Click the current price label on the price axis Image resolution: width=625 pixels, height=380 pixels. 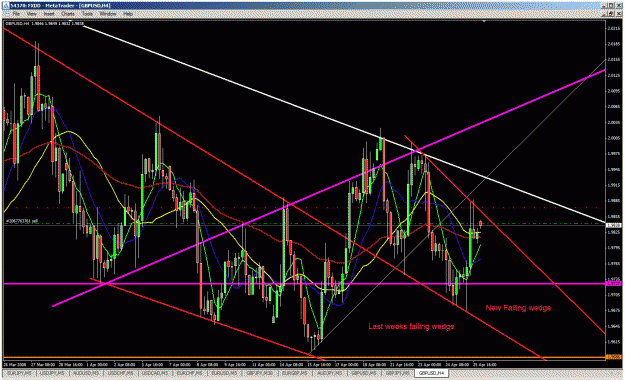point(614,226)
